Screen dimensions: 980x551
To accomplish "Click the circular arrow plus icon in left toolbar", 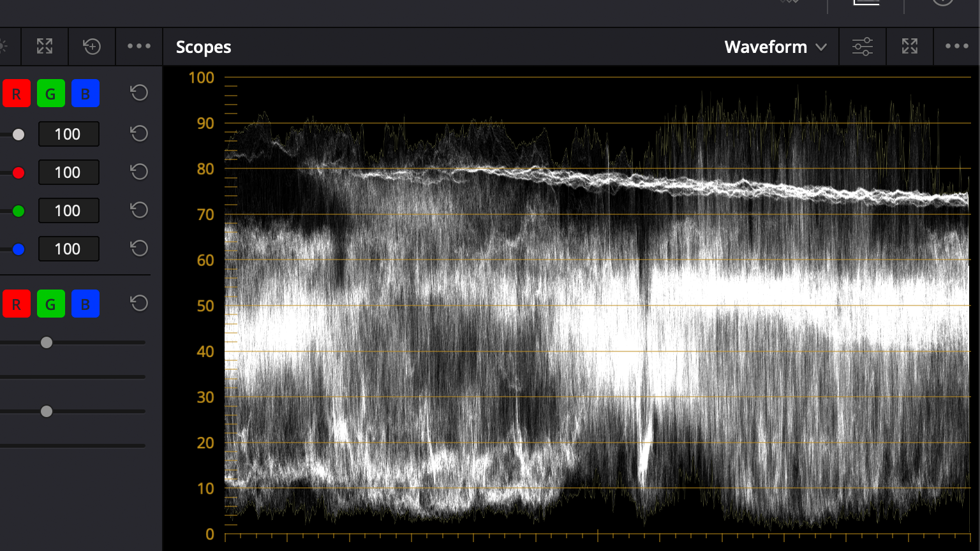I will coord(92,47).
